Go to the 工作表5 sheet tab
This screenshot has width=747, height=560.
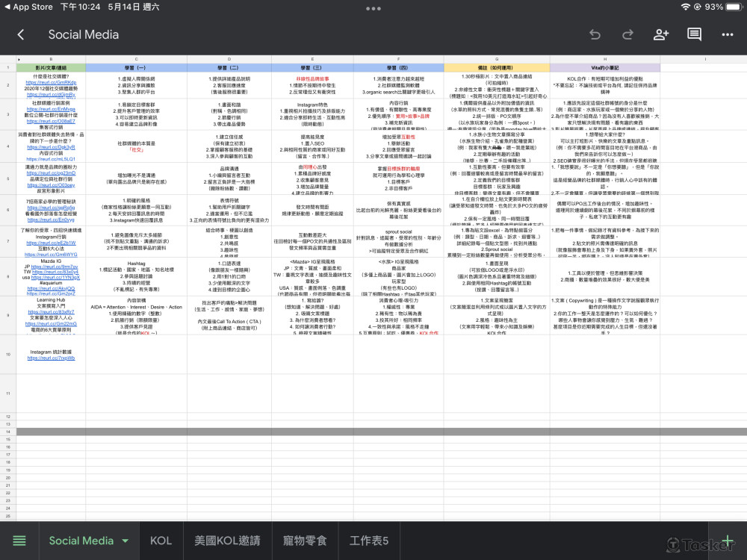click(369, 541)
